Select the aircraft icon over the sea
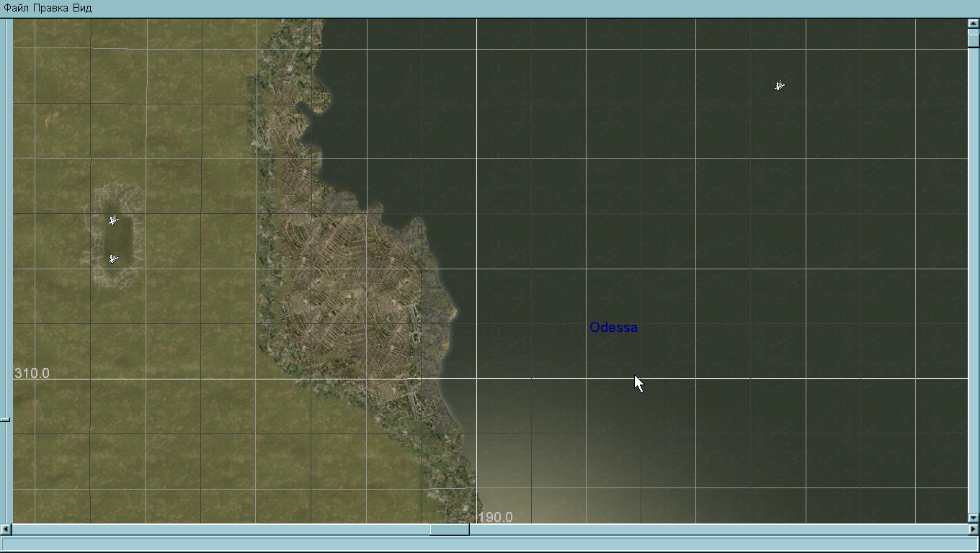The height and width of the screenshot is (553, 980). [x=779, y=86]
